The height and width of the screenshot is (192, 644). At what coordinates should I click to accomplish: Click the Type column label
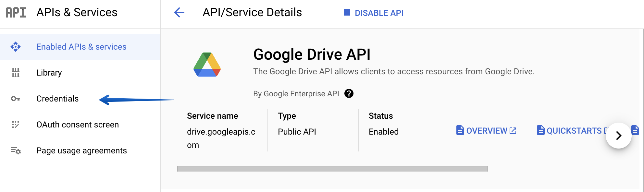pyautogui.click(x=287, y=116)
